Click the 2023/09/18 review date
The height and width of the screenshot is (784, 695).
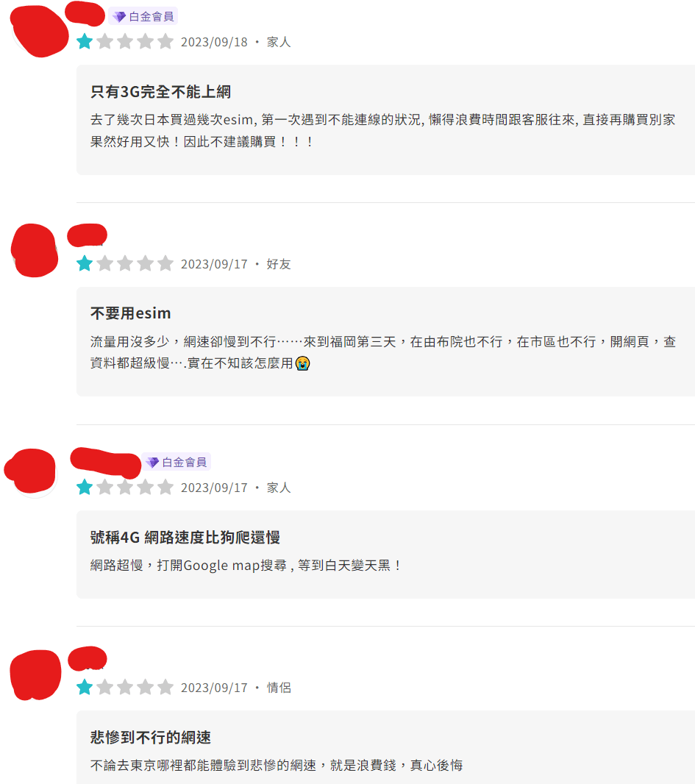coord(214,42)
